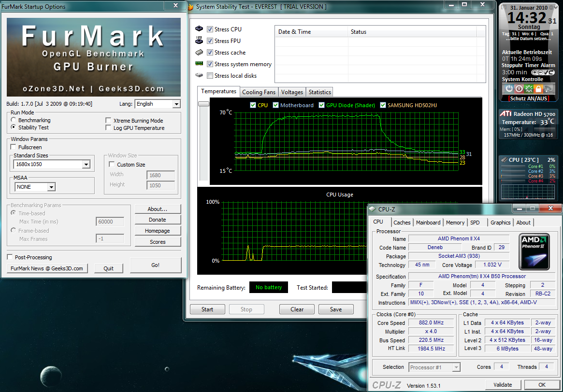563x392 pixels.
Task: Click the Save button in EVEREST
Action: tap(336, 309)
